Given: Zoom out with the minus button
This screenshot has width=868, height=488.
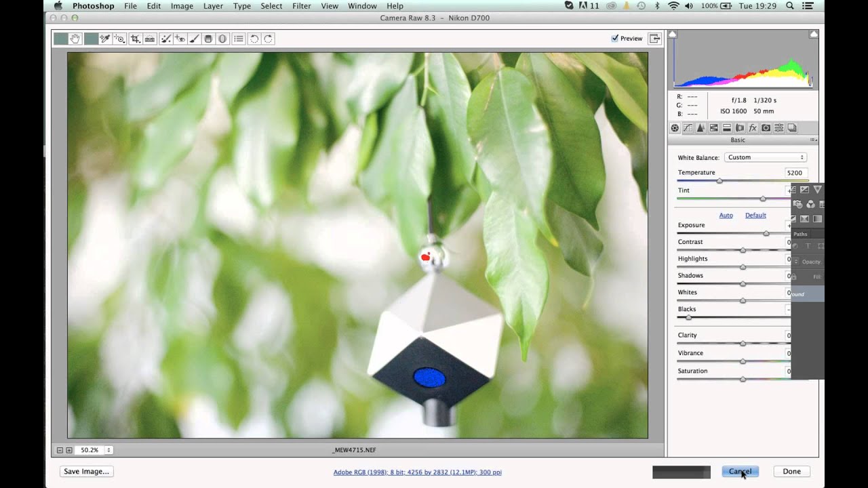Looking at the screenshot, I should 60,450.
